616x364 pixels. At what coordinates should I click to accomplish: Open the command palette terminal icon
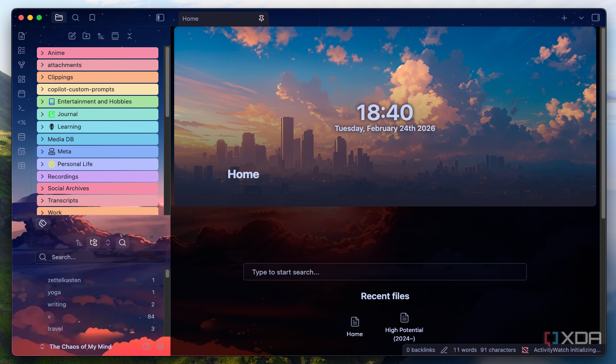coord(22,108)
